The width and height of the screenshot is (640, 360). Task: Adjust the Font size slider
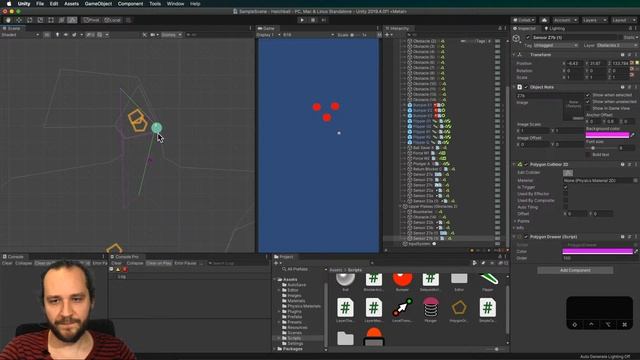[x=602, y=148]
